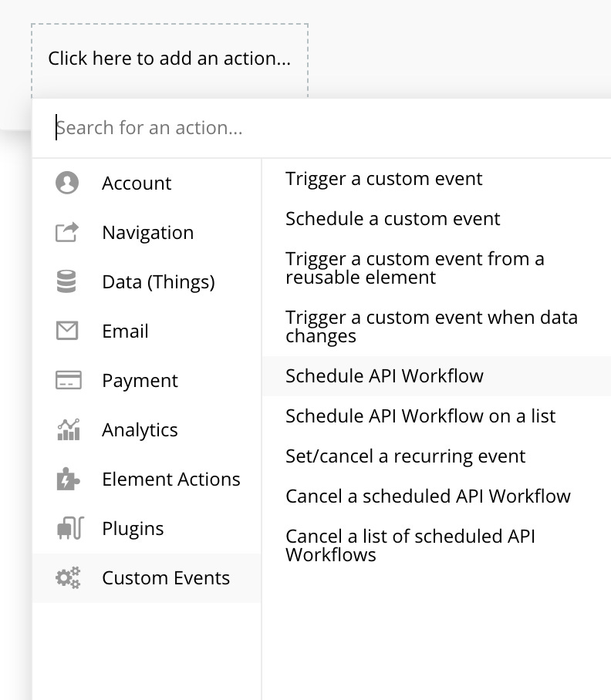Image resolution: width=611 pixels, height=700 pixels.
Task: Select Cancel a scheduled API Workflow
Action: click(x=437, y=496)
